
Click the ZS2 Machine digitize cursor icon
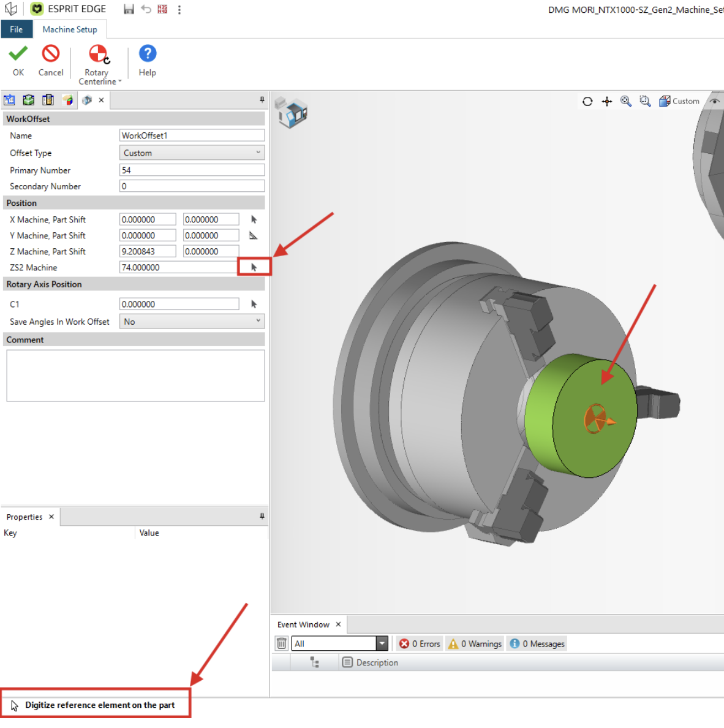[254, 267]
